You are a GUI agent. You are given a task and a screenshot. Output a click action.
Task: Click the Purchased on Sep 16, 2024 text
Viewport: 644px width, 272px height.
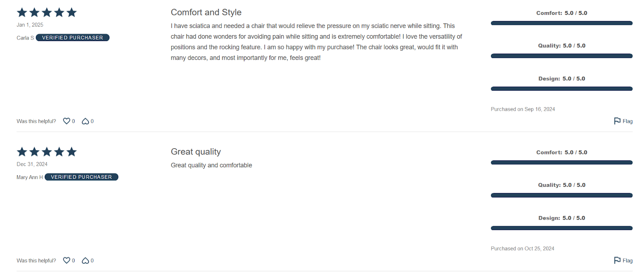523,109
